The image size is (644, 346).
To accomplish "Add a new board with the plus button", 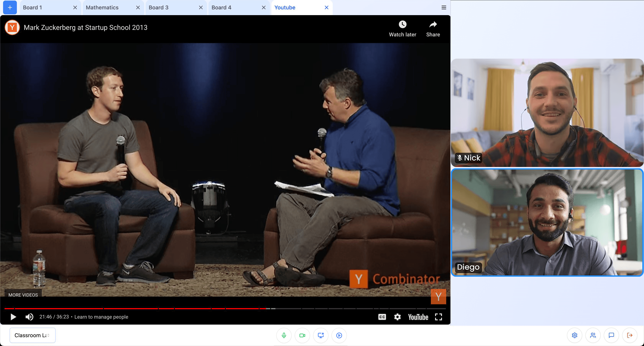I will pyautogui.click(x=10, y=7).
